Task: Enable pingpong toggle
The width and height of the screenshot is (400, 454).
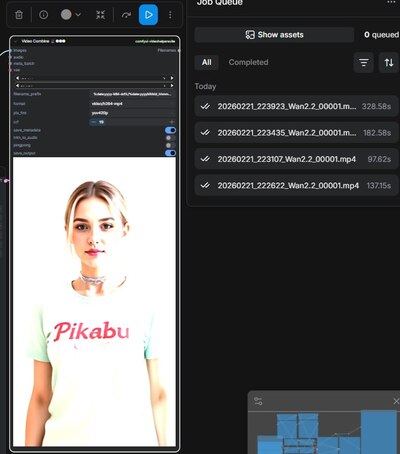Action: click(170, 145)
